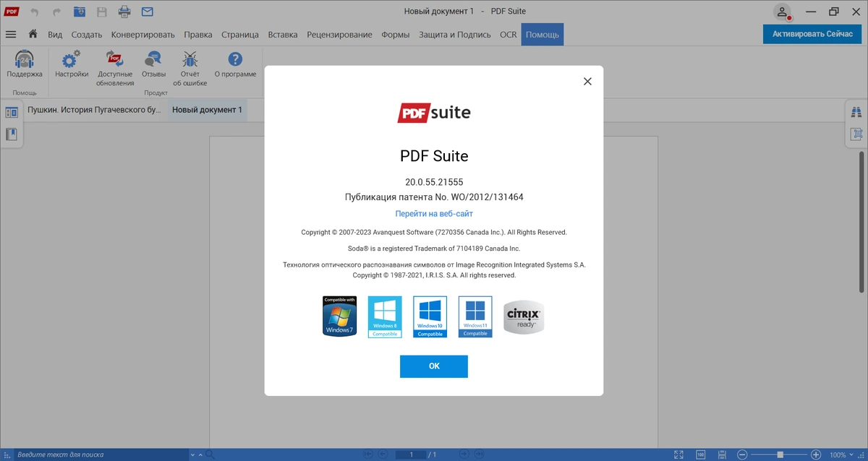Go to the Home icon tab

(33, 34)
